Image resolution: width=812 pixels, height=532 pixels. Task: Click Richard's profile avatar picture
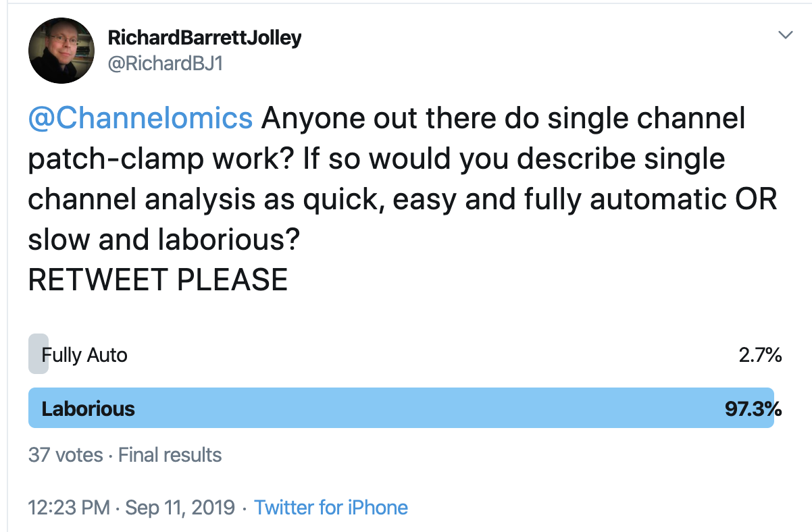coord(61,50)
